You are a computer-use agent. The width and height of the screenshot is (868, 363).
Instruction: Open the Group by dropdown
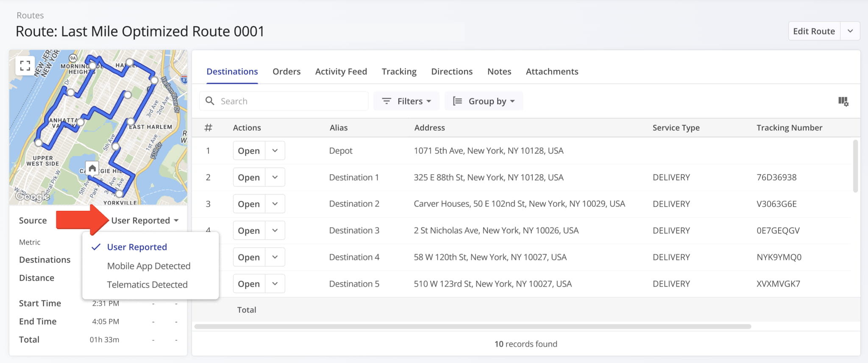pyautogui.click(x=484, y=101)
